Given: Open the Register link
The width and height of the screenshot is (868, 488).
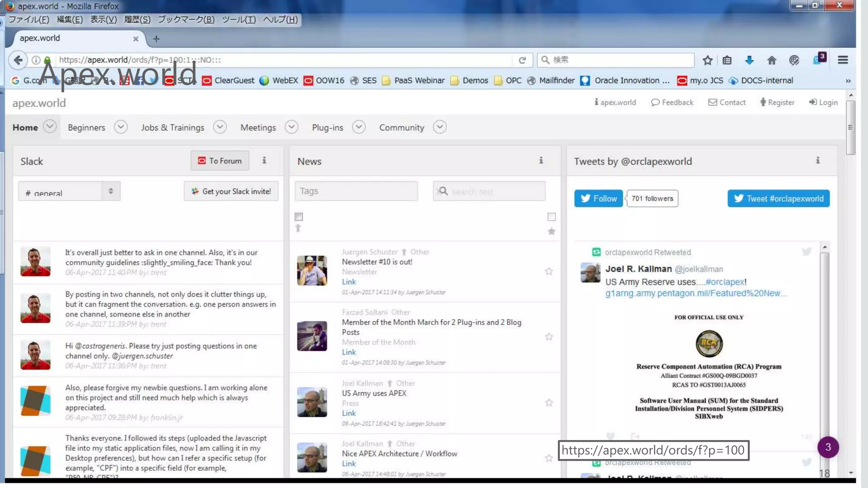Looking at the screenshot, I should tap(777, 103).
